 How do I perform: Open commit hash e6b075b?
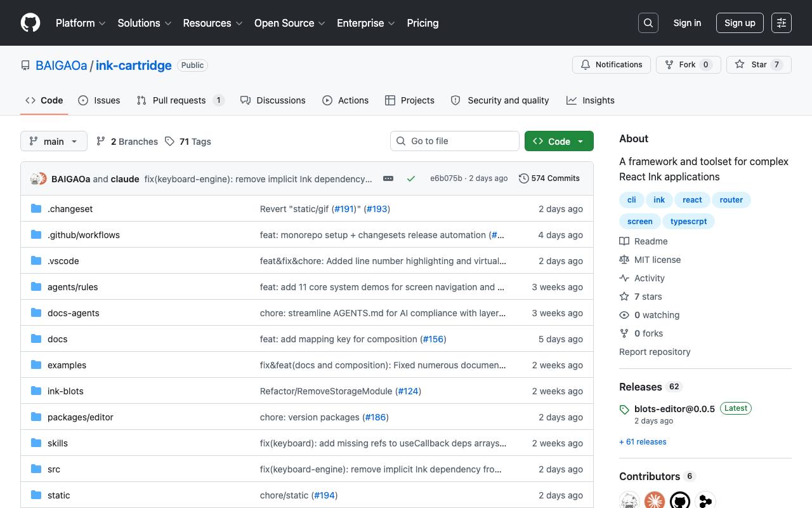[446, 178]
